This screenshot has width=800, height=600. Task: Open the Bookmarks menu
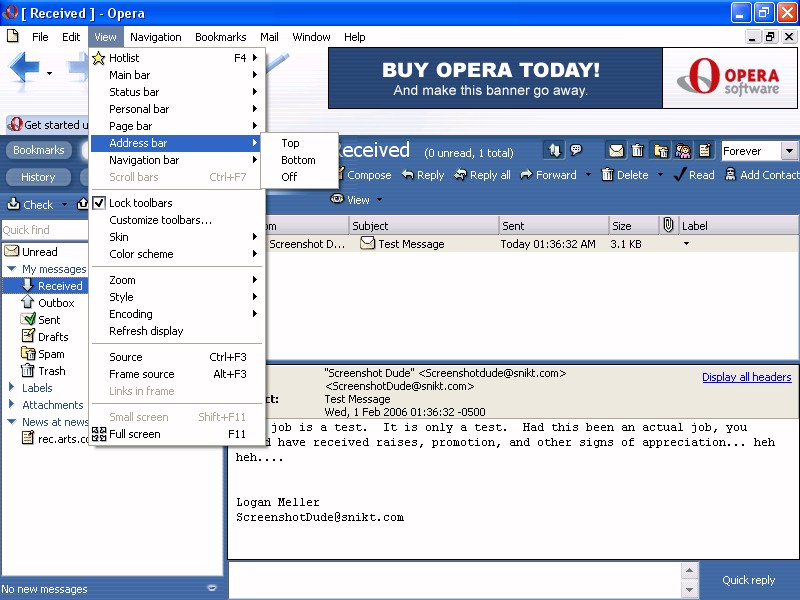220,37
